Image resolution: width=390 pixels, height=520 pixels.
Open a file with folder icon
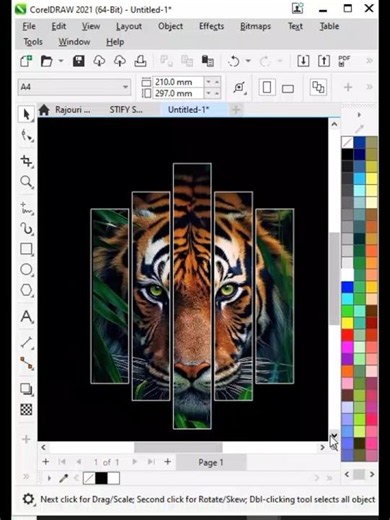[x=46, y=61]
